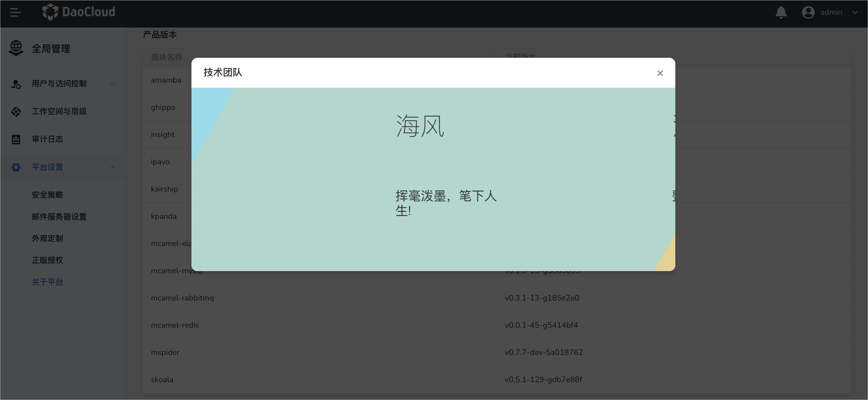Collapse the 平台设置 chevron
Image resolution: width=868 pixels, height=400 pixels.
113,167
